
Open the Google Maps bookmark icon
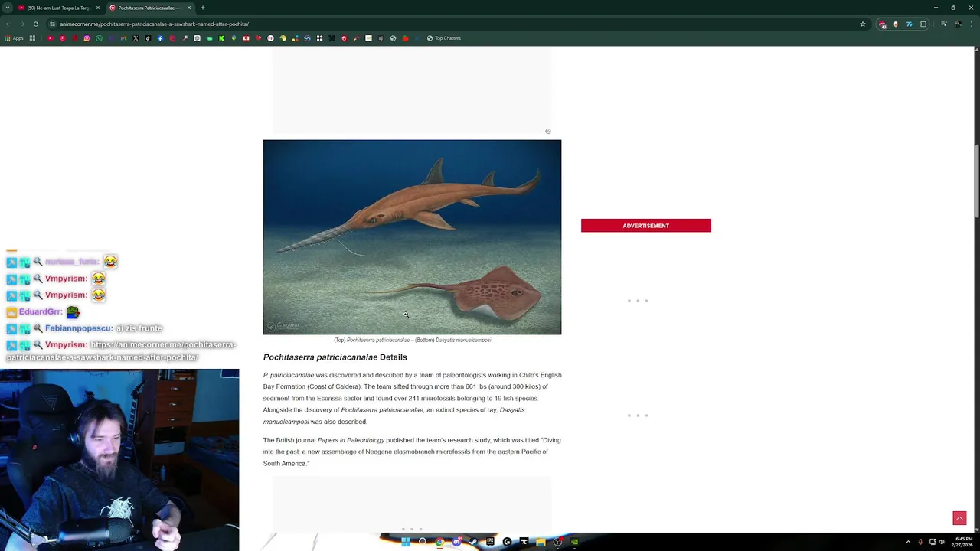coord(234,38)
